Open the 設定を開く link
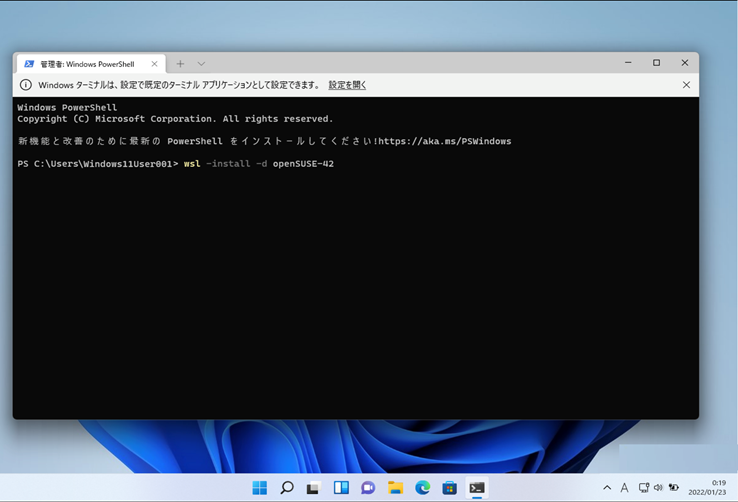738x502 pixels. click(x=347, y=85)
